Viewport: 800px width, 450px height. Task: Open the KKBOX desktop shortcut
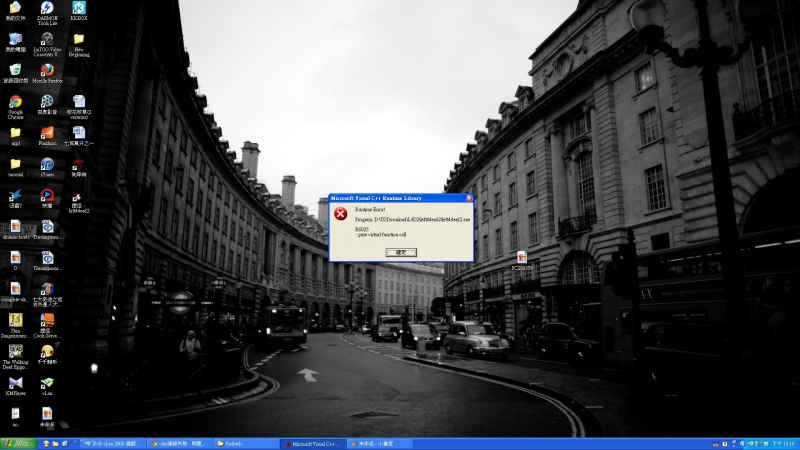(x=79, y=11)
